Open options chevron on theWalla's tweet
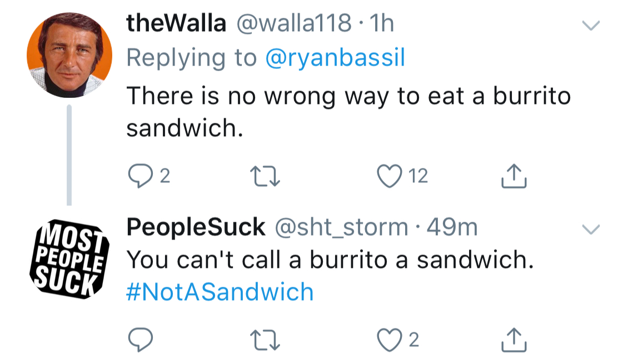 [x=590, y=26]
